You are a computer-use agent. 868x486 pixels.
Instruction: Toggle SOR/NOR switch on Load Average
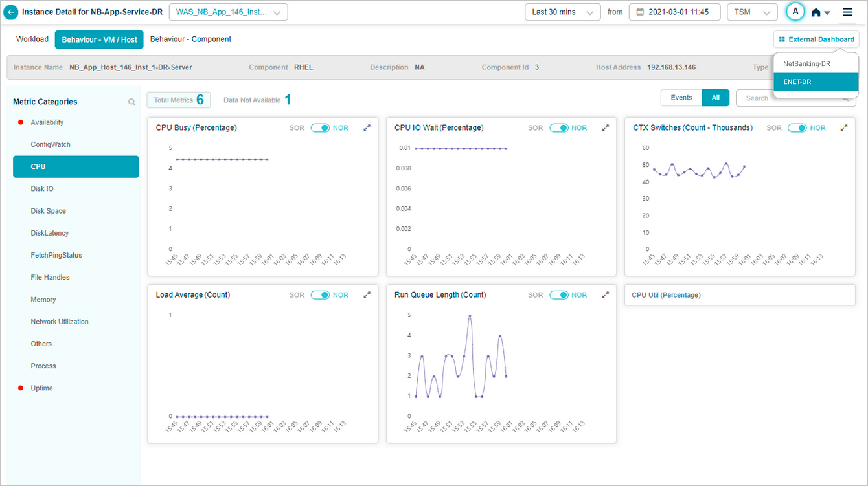pyautogui.click(x=320, y=295)
